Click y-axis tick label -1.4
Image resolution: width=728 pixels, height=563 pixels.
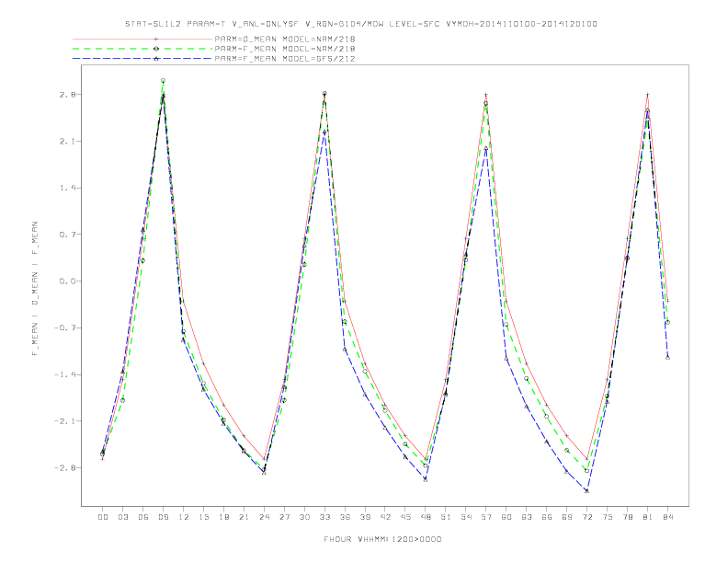64,374
